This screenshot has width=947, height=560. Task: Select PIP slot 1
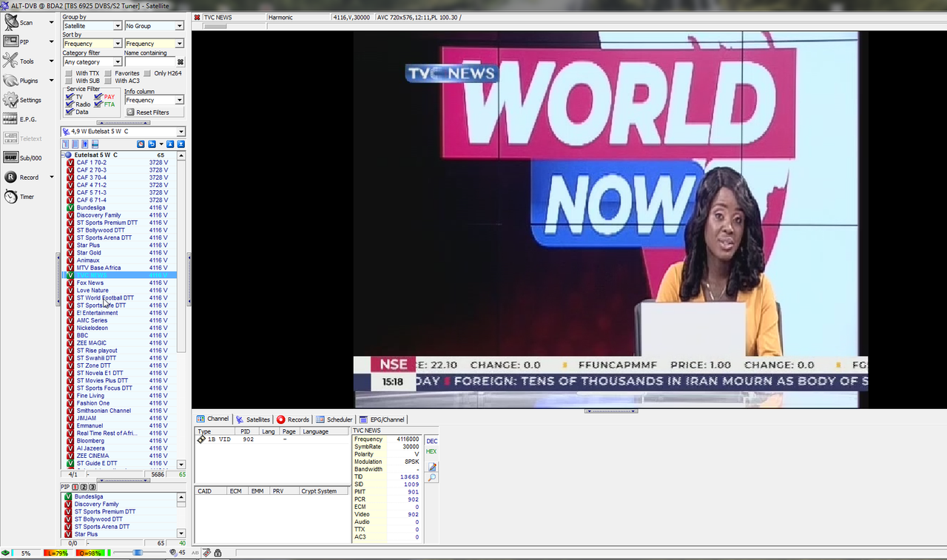(75, 487)
